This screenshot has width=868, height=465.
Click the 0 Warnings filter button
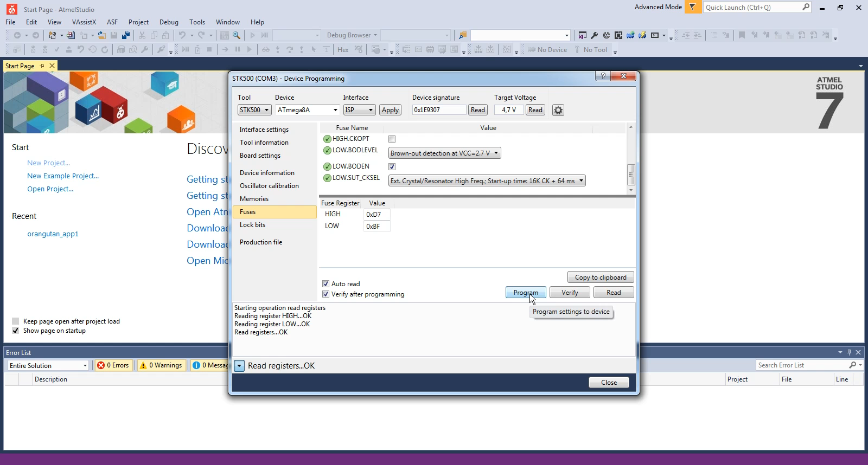click(x=161, y=365)
